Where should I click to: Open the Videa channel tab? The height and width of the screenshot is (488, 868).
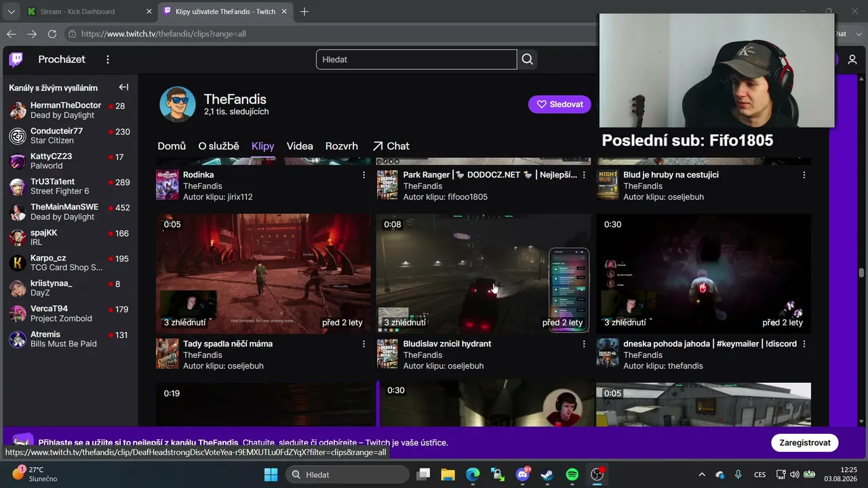coord(300,146)
